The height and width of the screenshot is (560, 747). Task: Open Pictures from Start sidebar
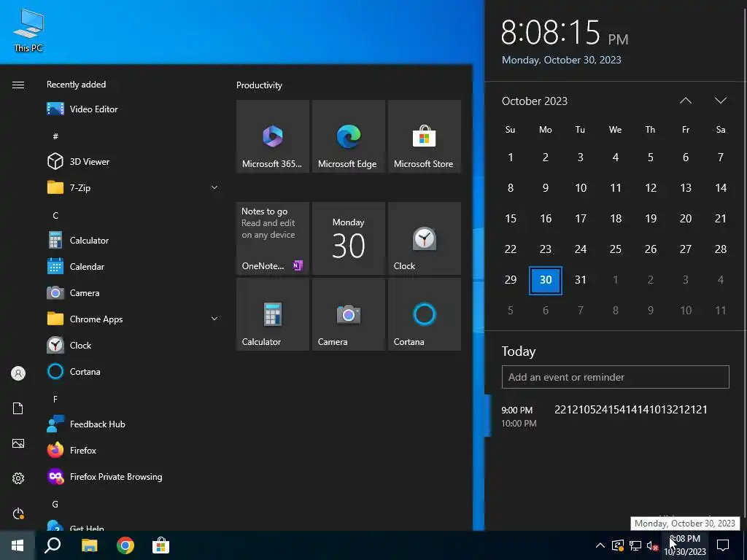click(x=18, y=443)
